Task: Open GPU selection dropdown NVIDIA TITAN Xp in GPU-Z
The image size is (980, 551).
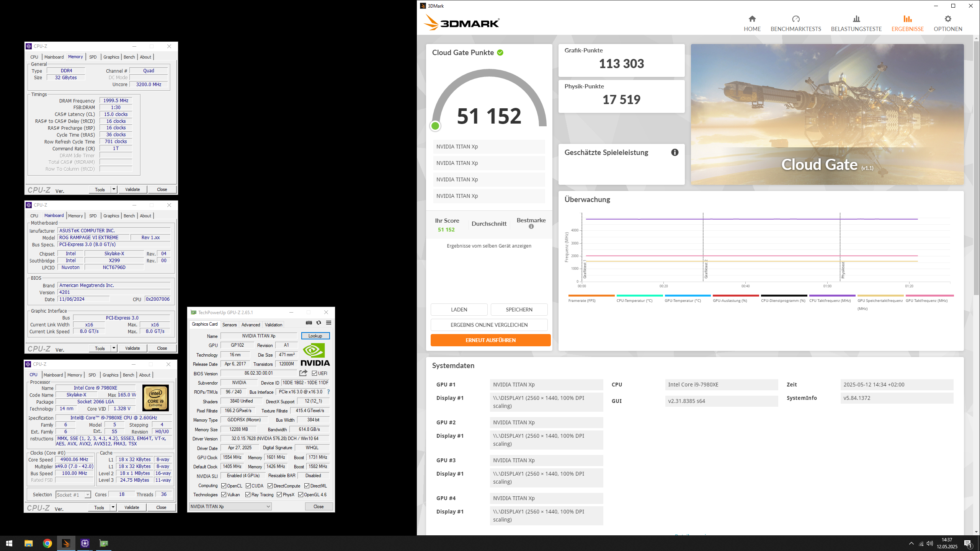Action: pos(230,507)
